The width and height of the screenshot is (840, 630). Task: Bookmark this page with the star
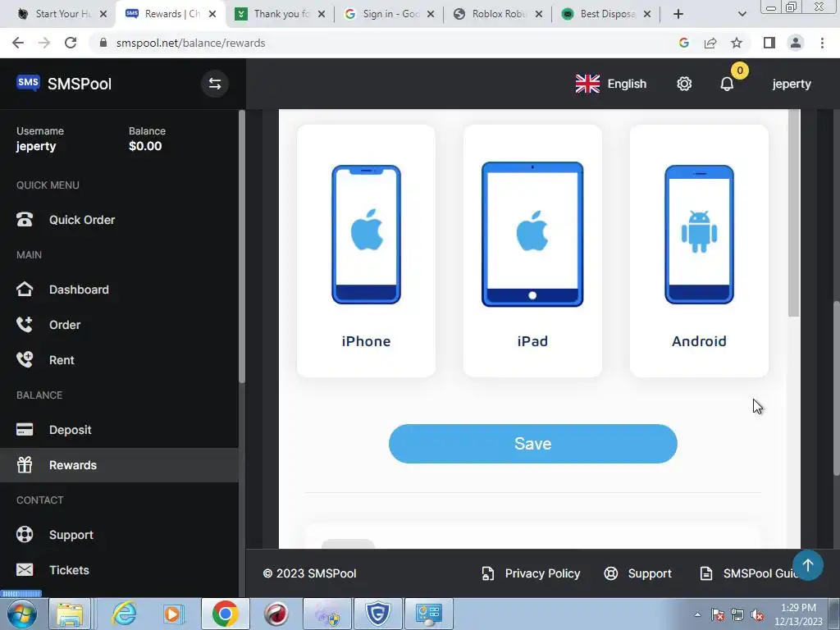737,43
